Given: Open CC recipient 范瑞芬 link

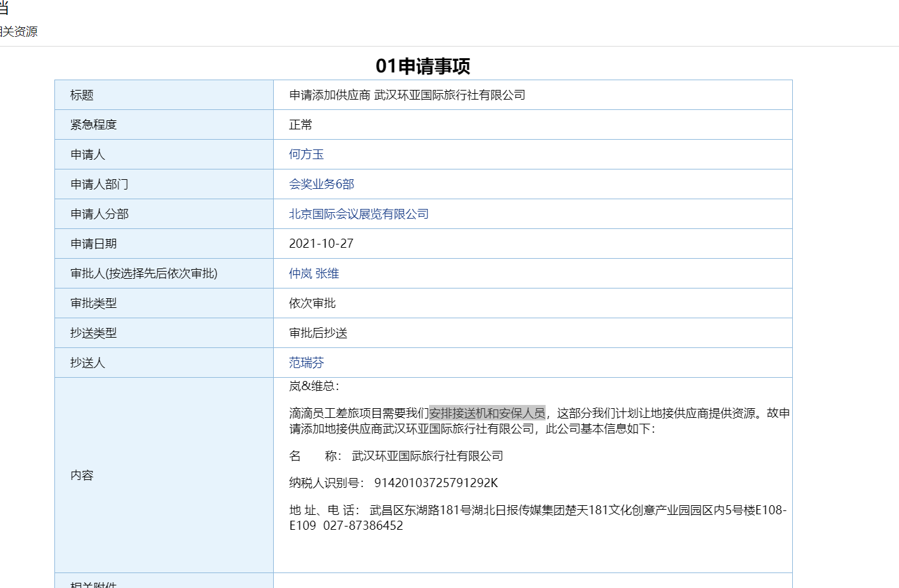Looking at the screenshot, I should (x=306, y=363).
